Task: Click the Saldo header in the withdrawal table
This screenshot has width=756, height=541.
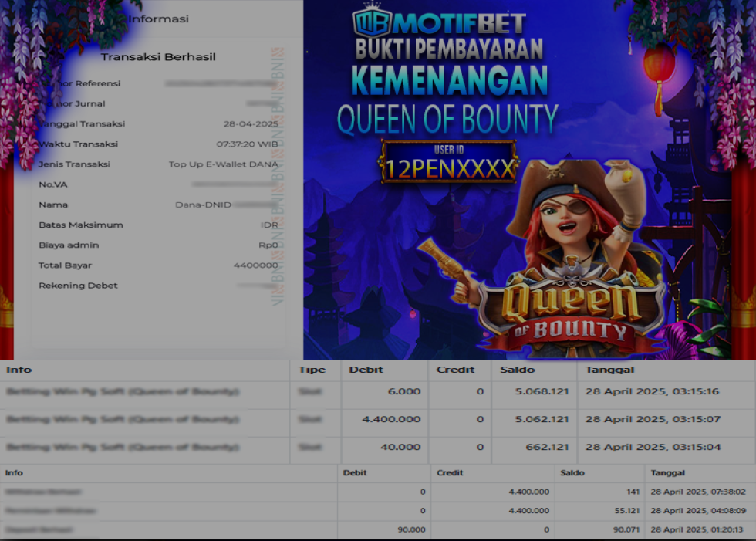Action: tap(572, 473)
